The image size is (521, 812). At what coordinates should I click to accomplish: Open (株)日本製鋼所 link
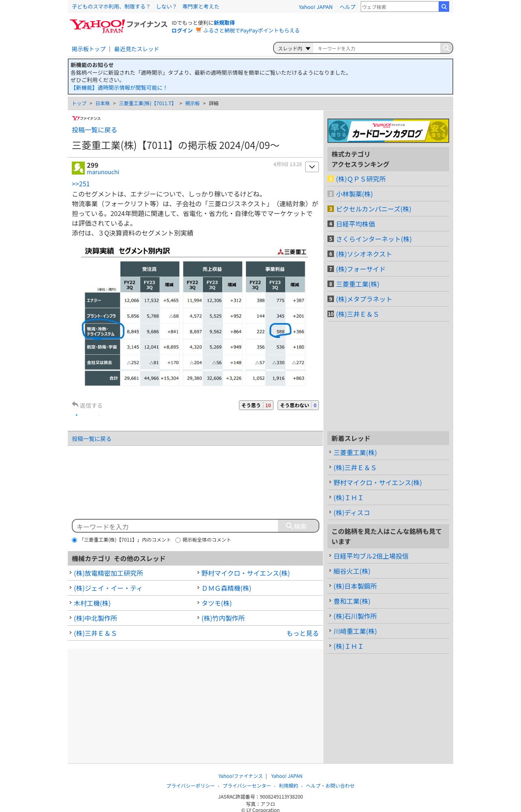pyautogui.click(x=355, y=586)
